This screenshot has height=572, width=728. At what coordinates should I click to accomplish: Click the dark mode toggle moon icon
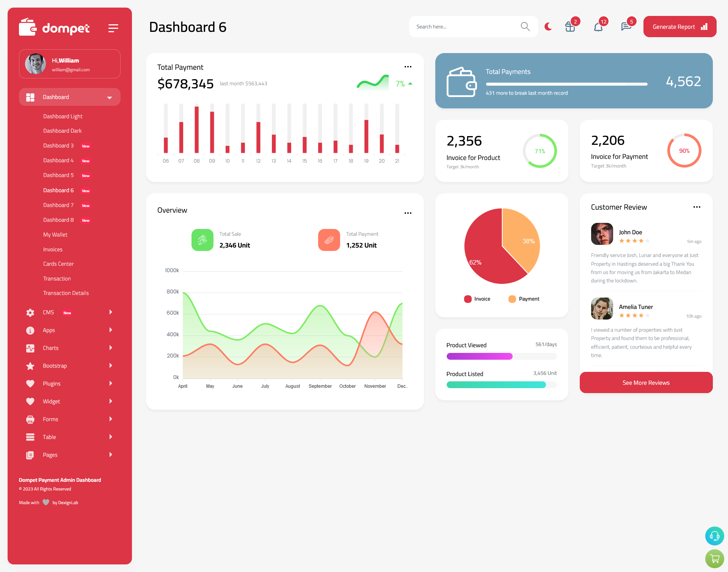pyautogui.click(x=548, y=26)
